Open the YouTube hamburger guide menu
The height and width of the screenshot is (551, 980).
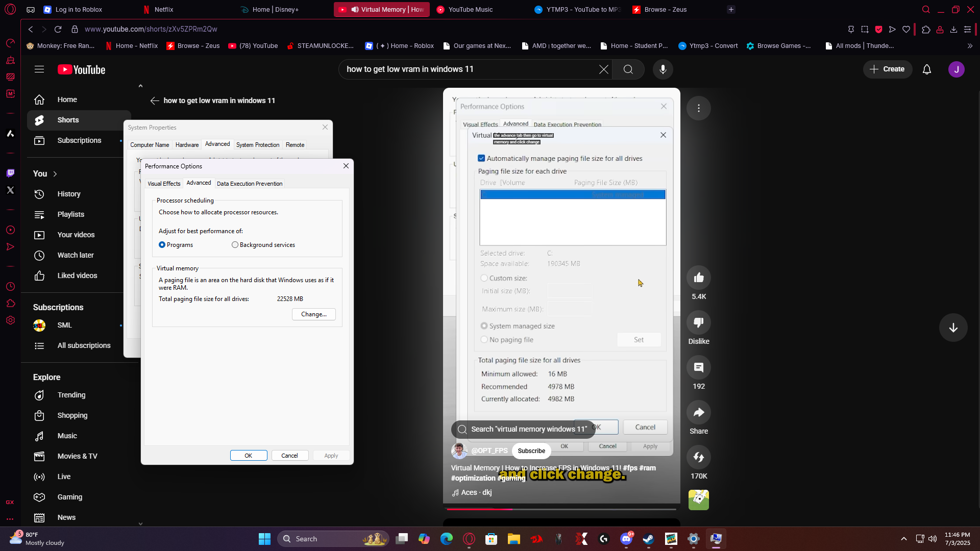[x=39, y=69]
